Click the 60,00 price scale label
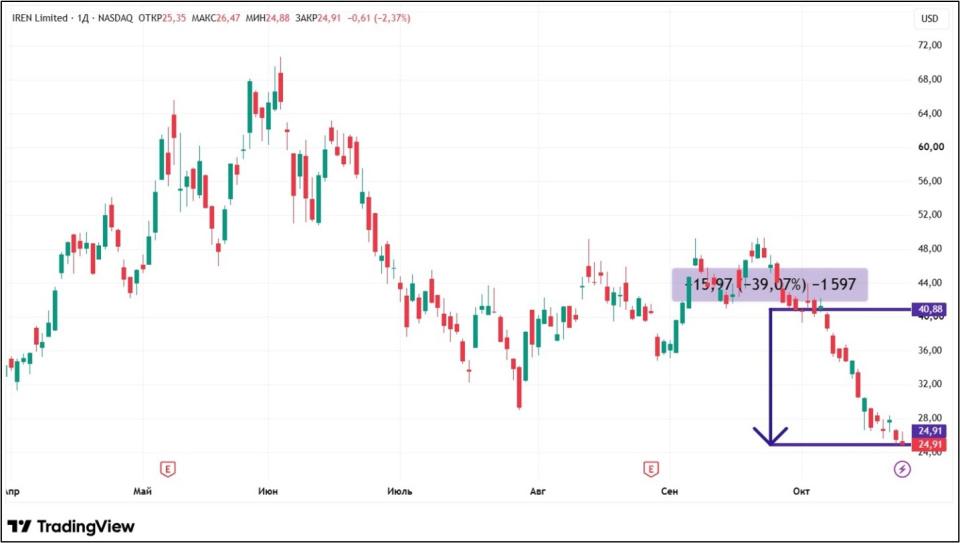960x543 pixels. (929, 147)
